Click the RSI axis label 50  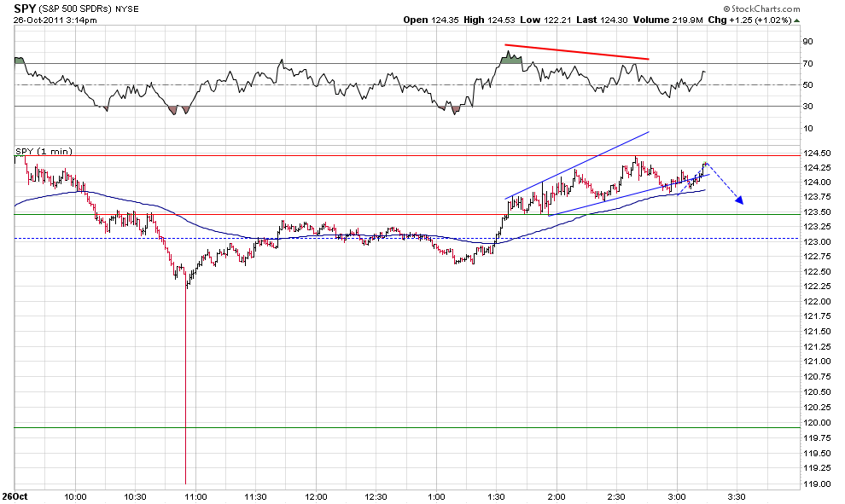[x=807, y=85]
